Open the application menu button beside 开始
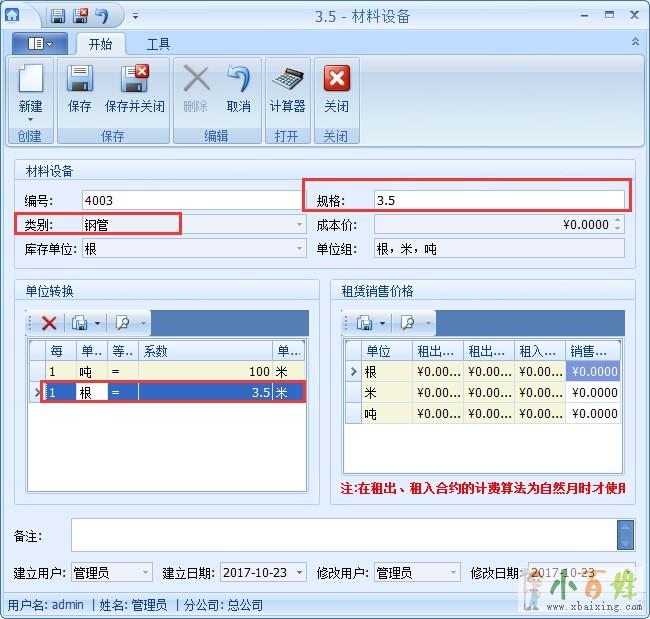 tap(40, 44)
